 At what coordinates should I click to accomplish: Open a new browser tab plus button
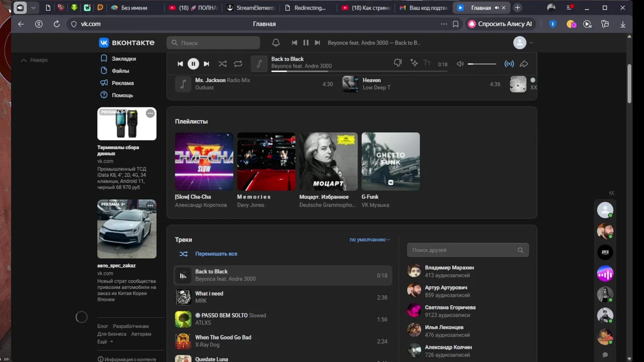[517, 8]
